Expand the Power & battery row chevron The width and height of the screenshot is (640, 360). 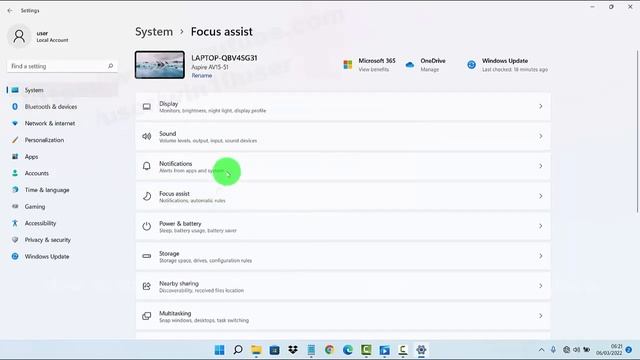click(540, 226)
